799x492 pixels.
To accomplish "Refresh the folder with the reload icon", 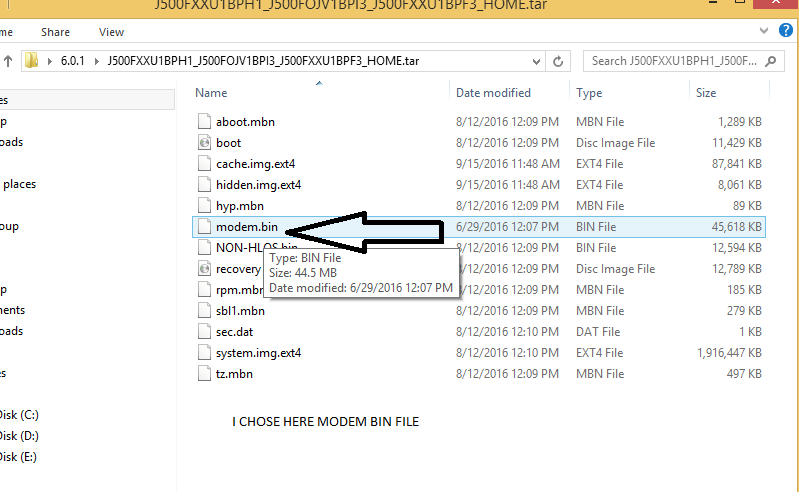I will (558, 61).
